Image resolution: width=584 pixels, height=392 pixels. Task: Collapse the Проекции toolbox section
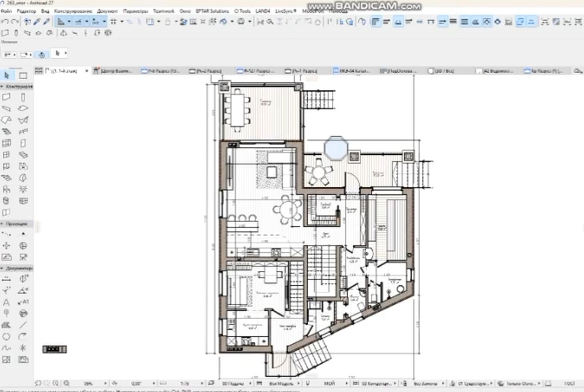pyautogui.click(x=2, y=223)
